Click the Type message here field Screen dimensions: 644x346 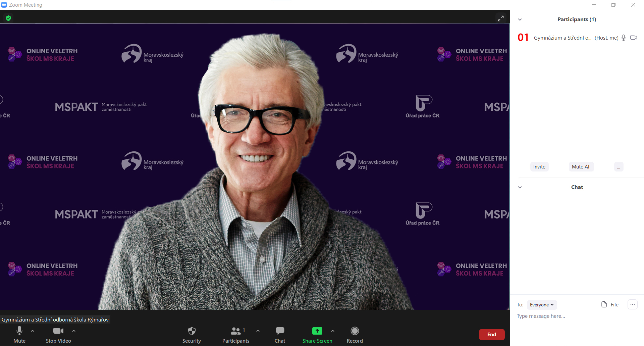point(577,316)
